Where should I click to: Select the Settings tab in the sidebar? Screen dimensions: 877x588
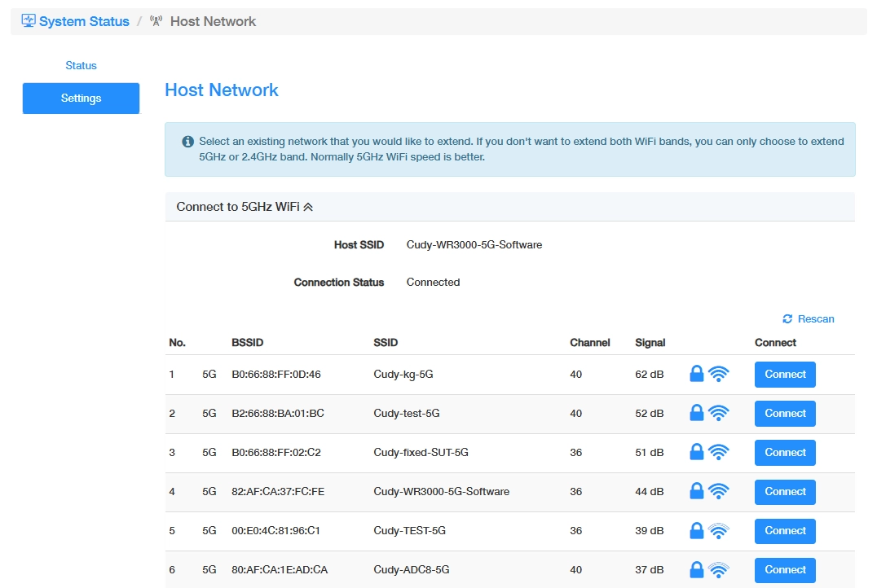pyautogui.click(x=82, y=99)
